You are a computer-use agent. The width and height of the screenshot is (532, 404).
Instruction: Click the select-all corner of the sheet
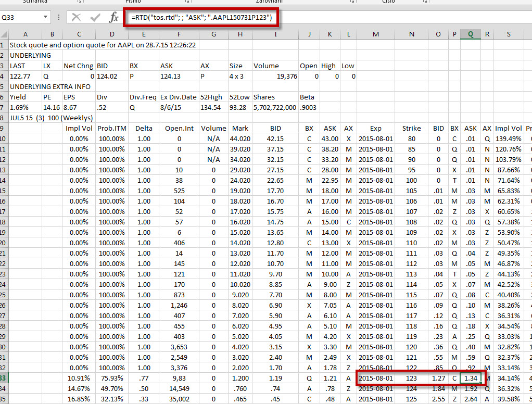click(4, 34)
